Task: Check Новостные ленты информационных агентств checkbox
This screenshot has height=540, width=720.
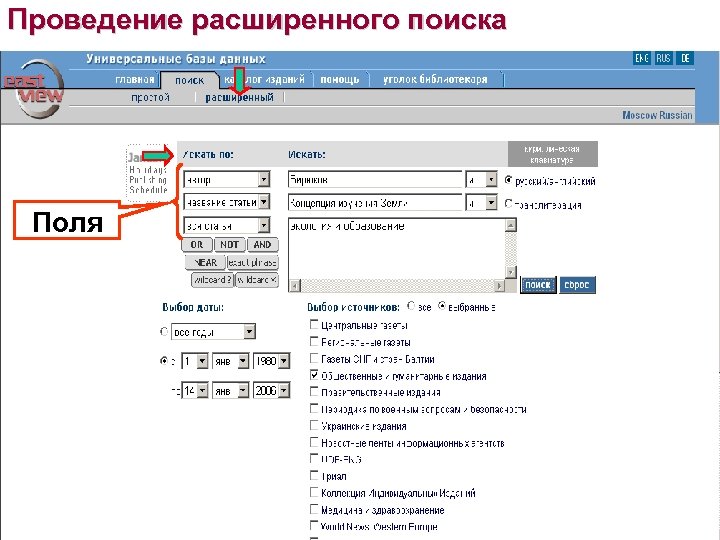Action: pyautogui.click(x=314, y=442)
